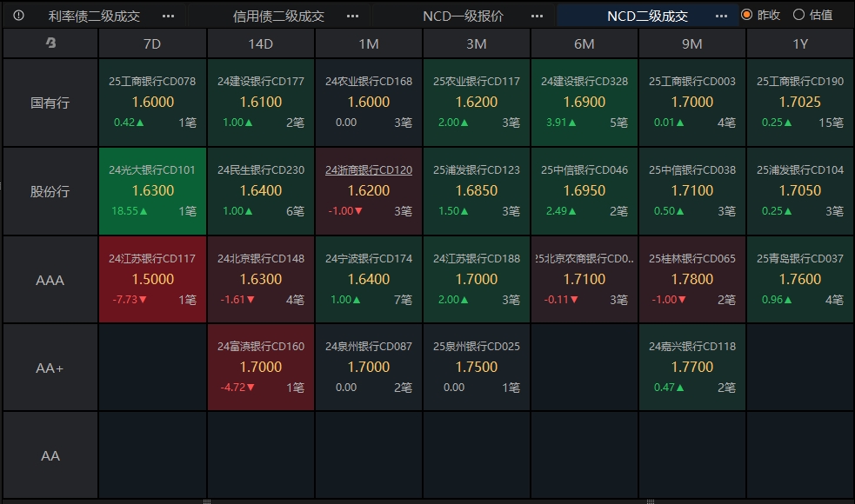Viewport: 855px width, 504px height.
Task: Click the 24宁波银行CD174 cell
Action: click(x=369, y=280)
